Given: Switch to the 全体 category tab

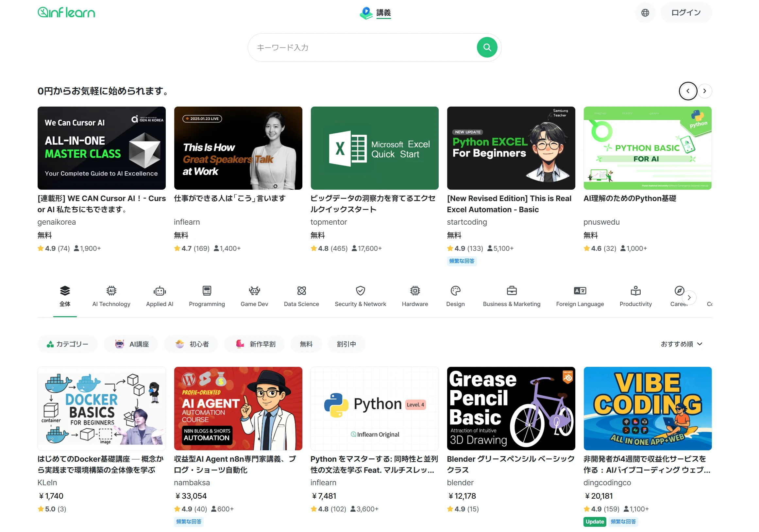Looking at the screenshot, I should (x=65, y=296).
